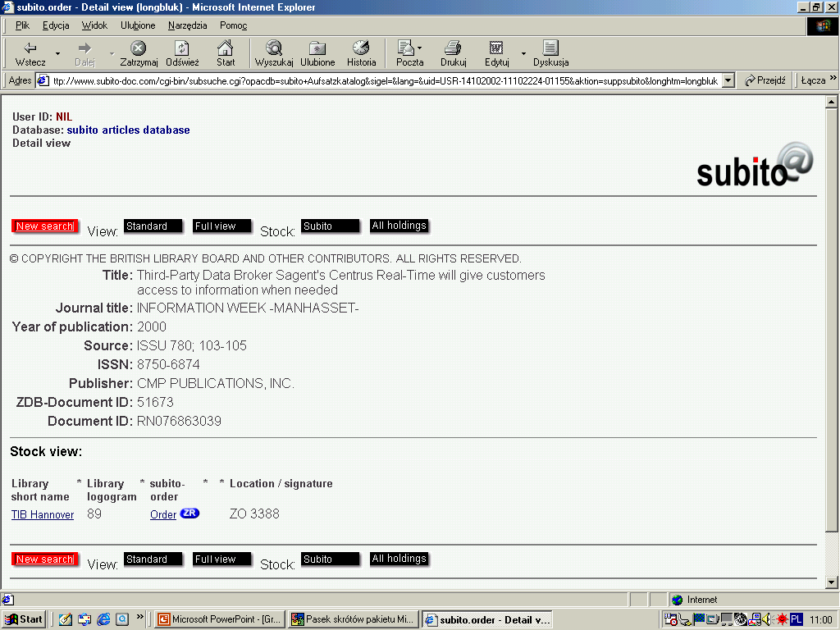This screenshot has height=630, width=840.
Task: Click the subito.order taskbar button
Action: tap(487, 619)
